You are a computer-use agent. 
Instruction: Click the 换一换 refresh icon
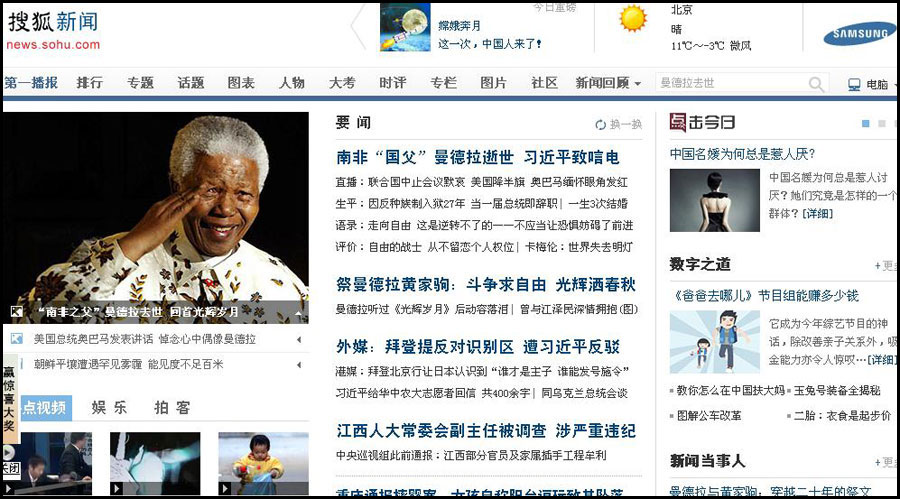600,125
